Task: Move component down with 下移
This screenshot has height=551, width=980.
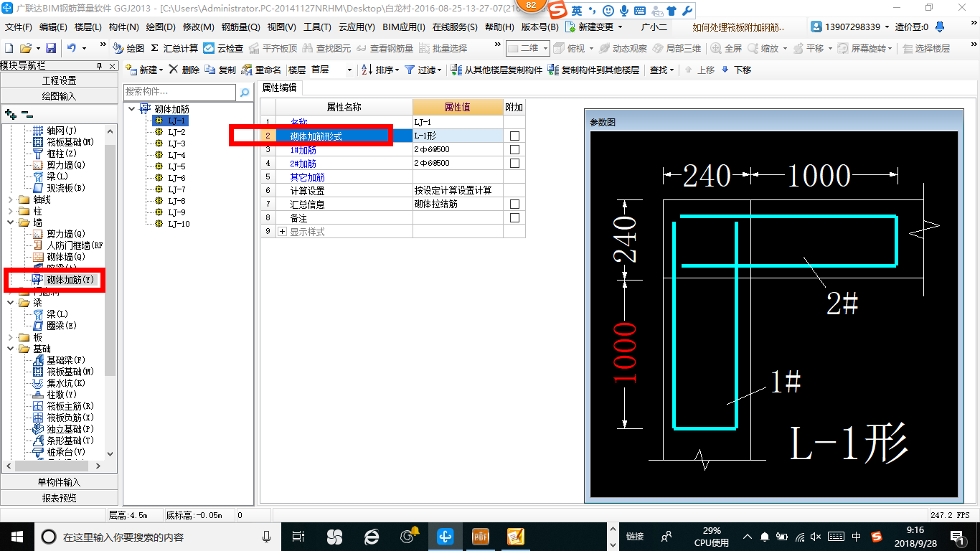Action: tap(736, 70)
